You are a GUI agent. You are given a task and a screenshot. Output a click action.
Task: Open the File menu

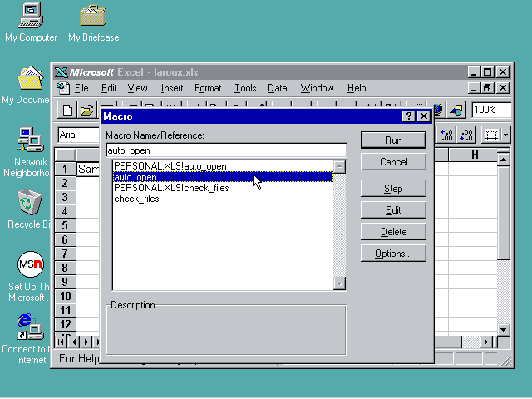[x=81, y=88]
